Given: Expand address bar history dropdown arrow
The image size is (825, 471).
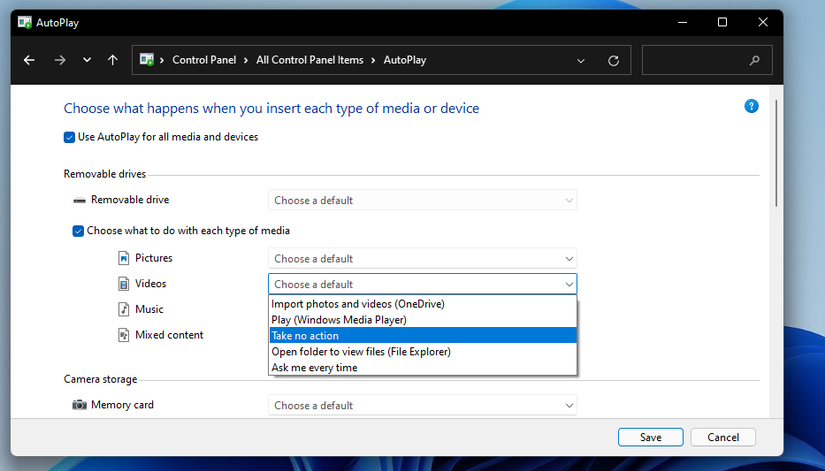Looking at the screenshot, I should click(x=581, y=61).
